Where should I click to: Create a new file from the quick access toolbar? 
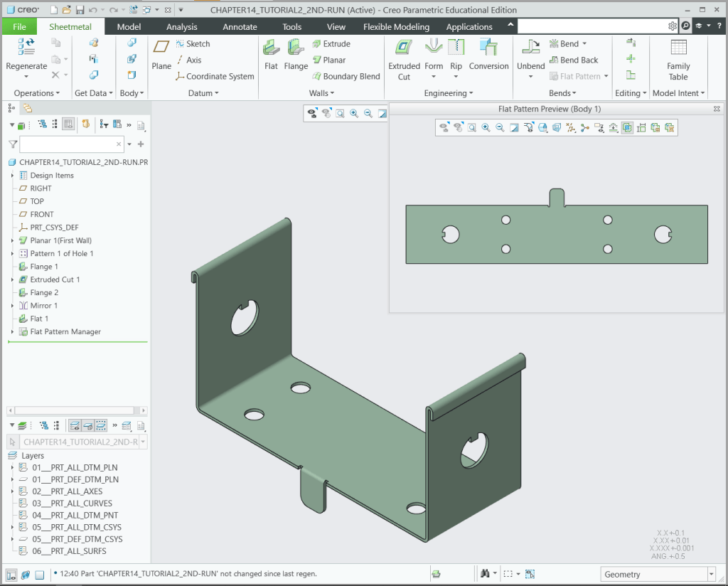54,10
